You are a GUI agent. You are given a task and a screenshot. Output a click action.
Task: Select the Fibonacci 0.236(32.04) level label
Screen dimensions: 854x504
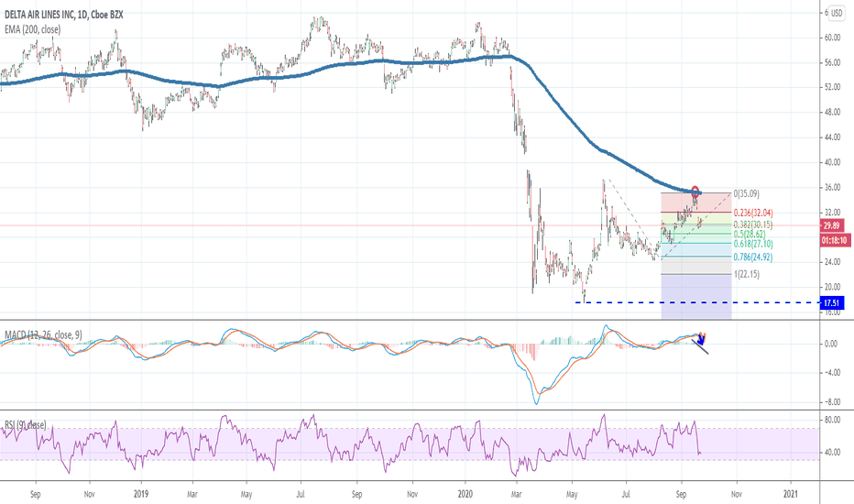[x=753, y=213]
